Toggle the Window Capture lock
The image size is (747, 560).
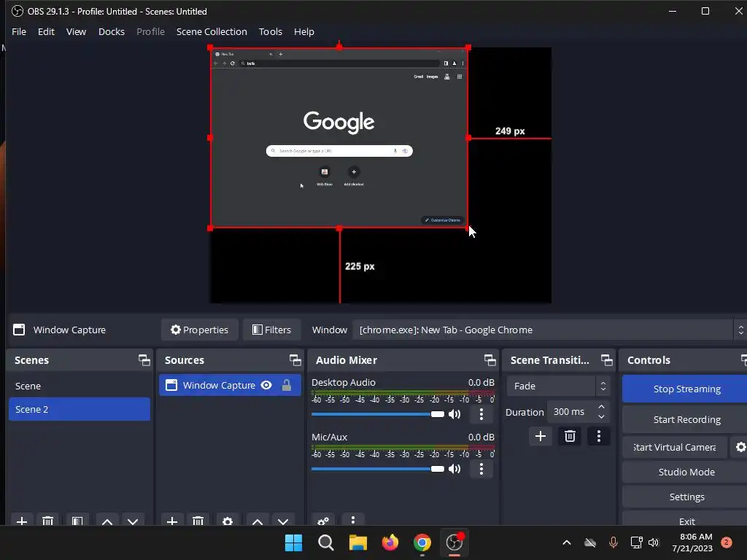tap(286, 385)
